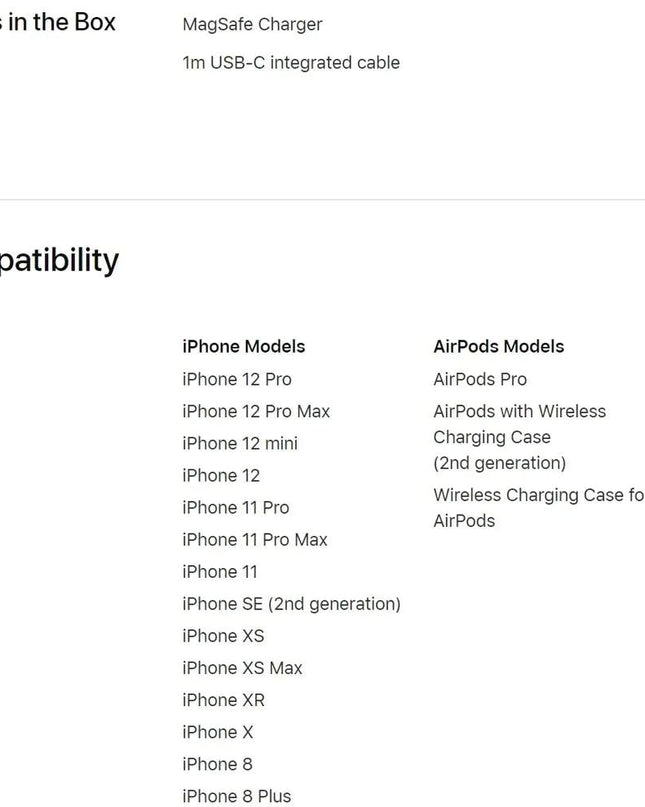Image resolution: width=645 pixels, height=807 pixels.
Task: Select the AirPods Pro entry
Action: 479,379
